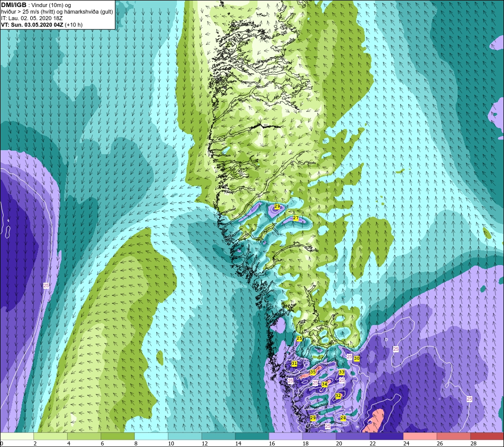Select the salmon swatch between 26 and 28

(454, 436)
